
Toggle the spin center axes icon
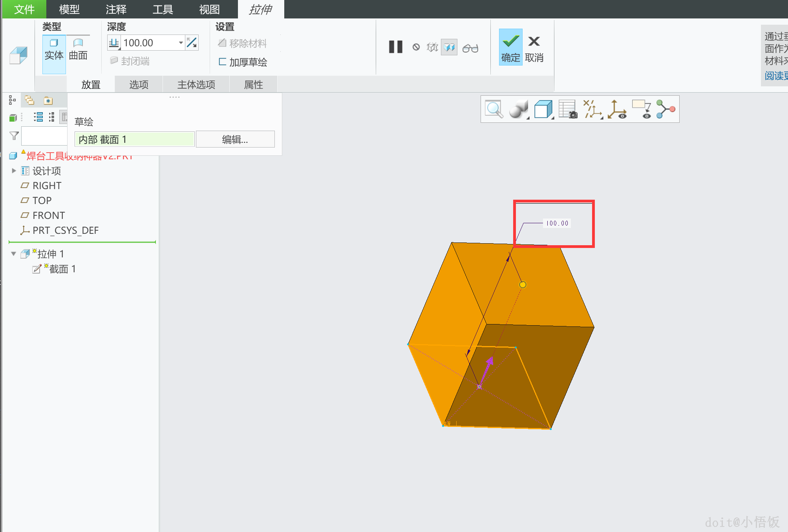pyautogui.click(x=617, y=109)
